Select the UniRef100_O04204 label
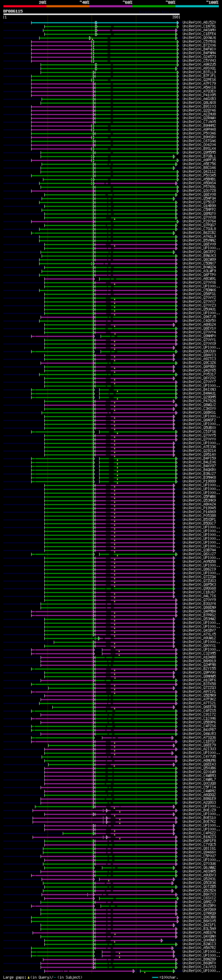 pyautogui.click(x=199, y=145)
